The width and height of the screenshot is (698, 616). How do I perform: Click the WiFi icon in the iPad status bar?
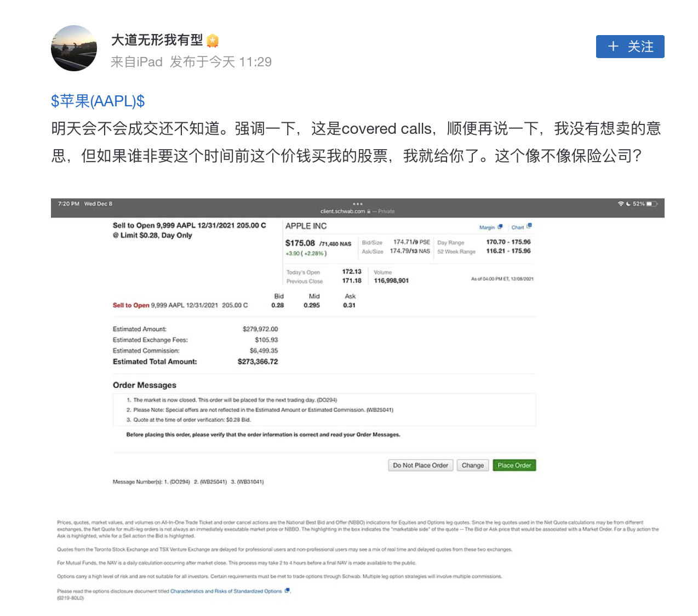[x=621, y=203]
